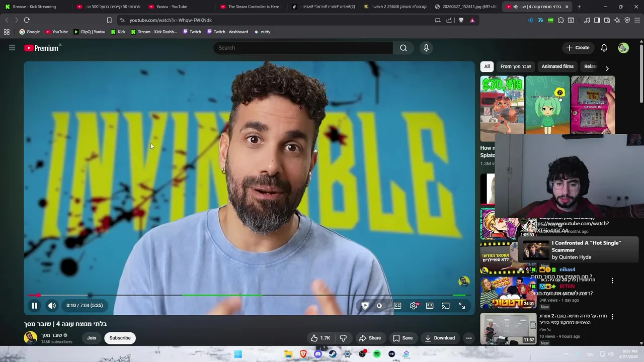This screenshot has width=644, height=362.
Task: Download the video
Action: pyautogui.click(x=440, y=338)
